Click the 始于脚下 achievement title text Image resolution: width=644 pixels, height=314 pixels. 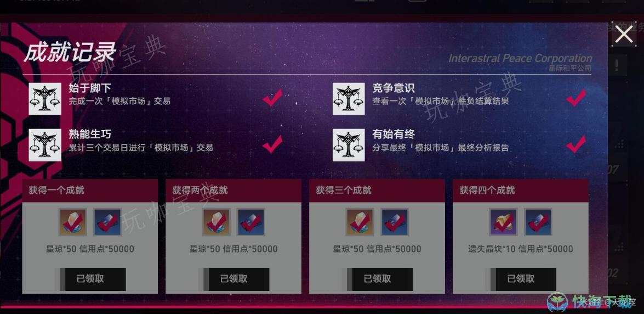(90, 88)
